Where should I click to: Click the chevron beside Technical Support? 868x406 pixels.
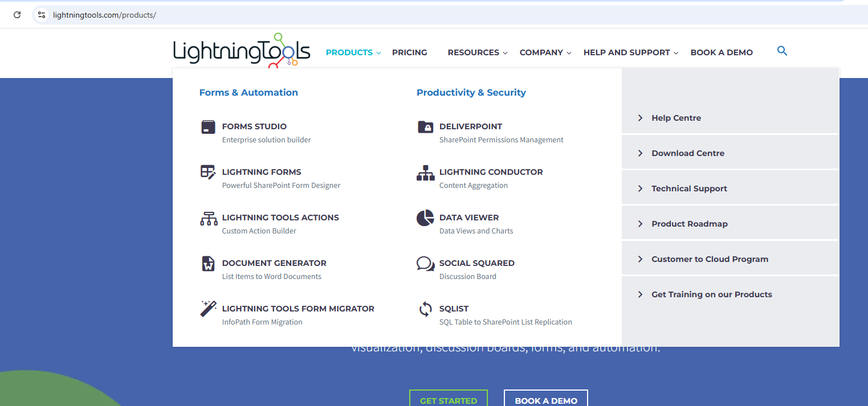[640, 188]
